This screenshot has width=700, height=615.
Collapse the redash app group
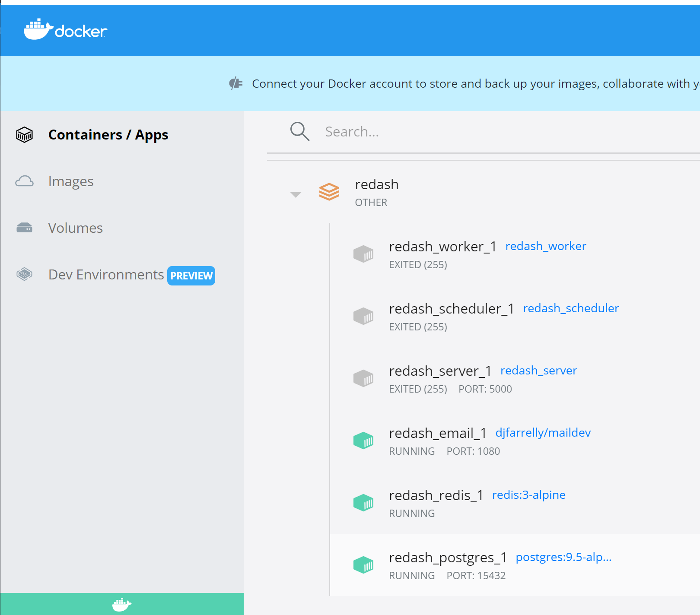click(296, 195)
